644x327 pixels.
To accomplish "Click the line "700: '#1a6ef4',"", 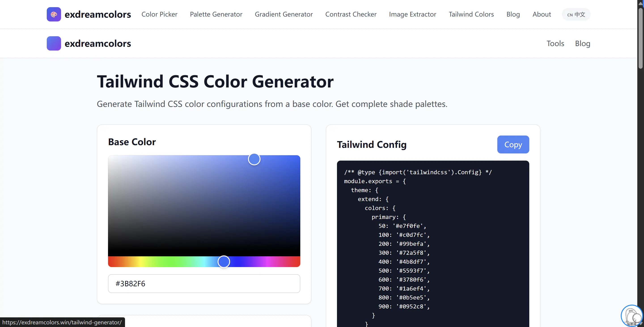I will click(404, 289).
